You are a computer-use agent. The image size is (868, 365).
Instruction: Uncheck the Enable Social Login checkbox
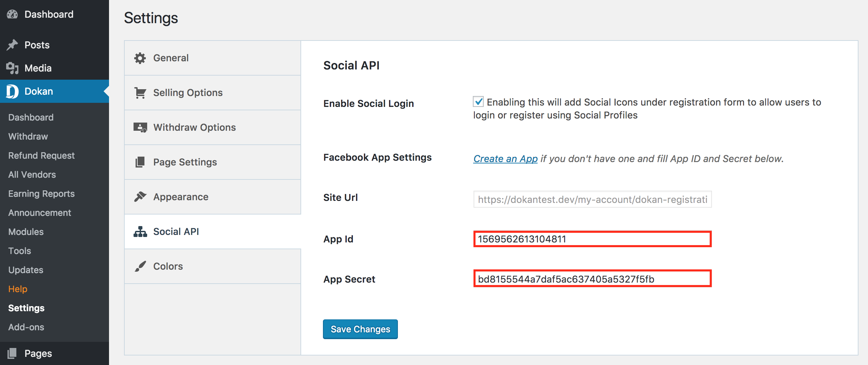coord(478,102)
